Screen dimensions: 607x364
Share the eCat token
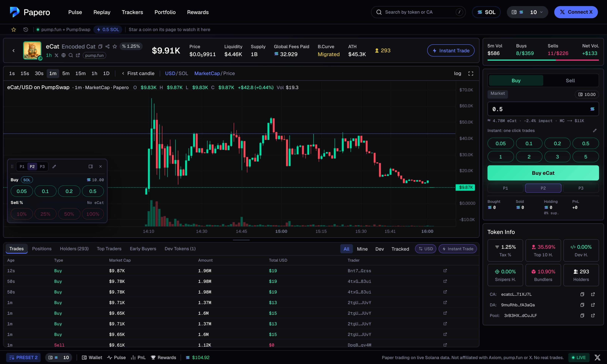(x=108, y=46)
